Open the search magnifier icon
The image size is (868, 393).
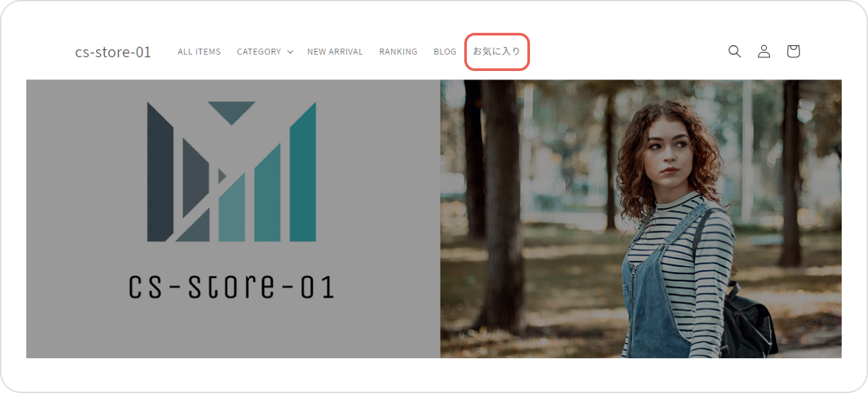click(735, 51)
